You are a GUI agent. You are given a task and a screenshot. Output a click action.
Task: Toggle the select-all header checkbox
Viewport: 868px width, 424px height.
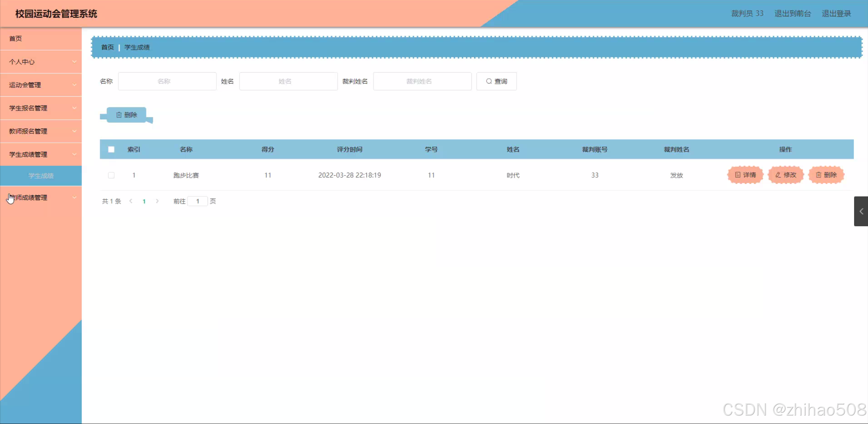[111, 149]
